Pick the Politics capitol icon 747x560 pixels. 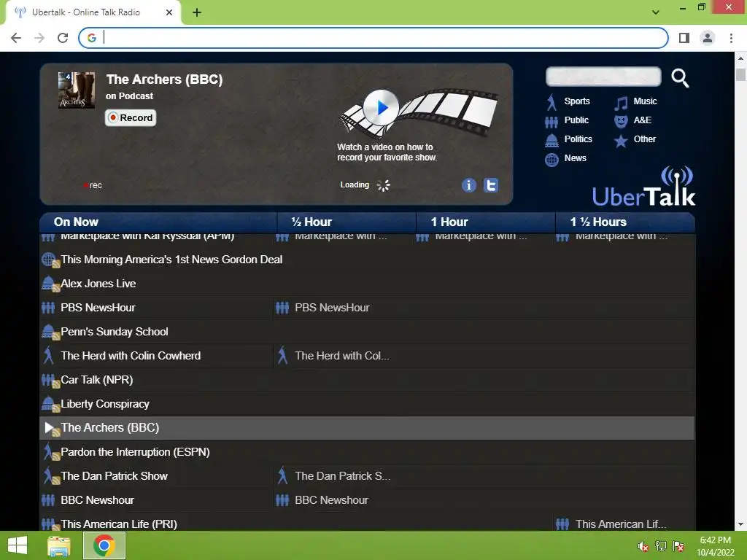coord(551,140)
